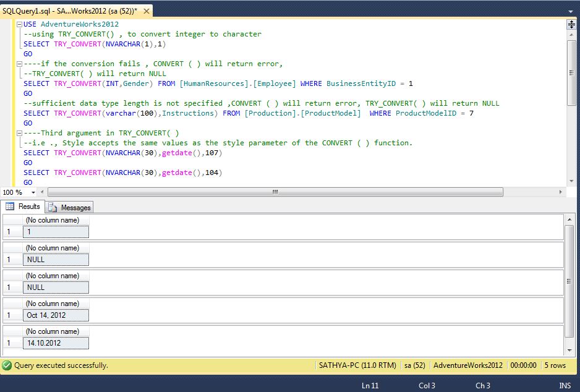Collapse the conversion fails comment region
Screen dimensions: 580x392
click(x=17, y=64)
